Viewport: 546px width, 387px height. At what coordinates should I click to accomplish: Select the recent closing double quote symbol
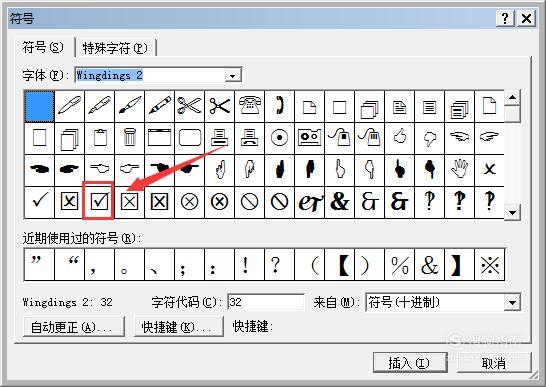click(39, 265)
